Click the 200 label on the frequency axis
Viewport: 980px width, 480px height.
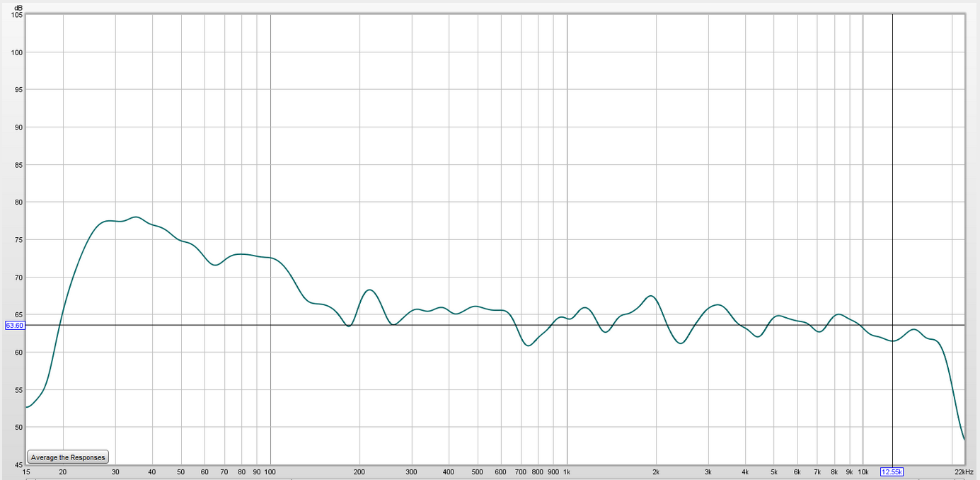tap(359, 472)
